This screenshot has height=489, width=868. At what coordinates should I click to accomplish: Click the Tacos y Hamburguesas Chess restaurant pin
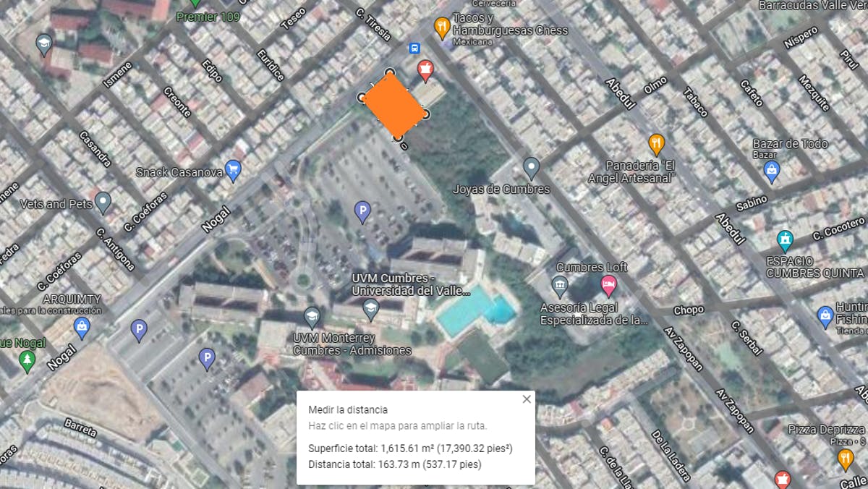tap(442, 28)
